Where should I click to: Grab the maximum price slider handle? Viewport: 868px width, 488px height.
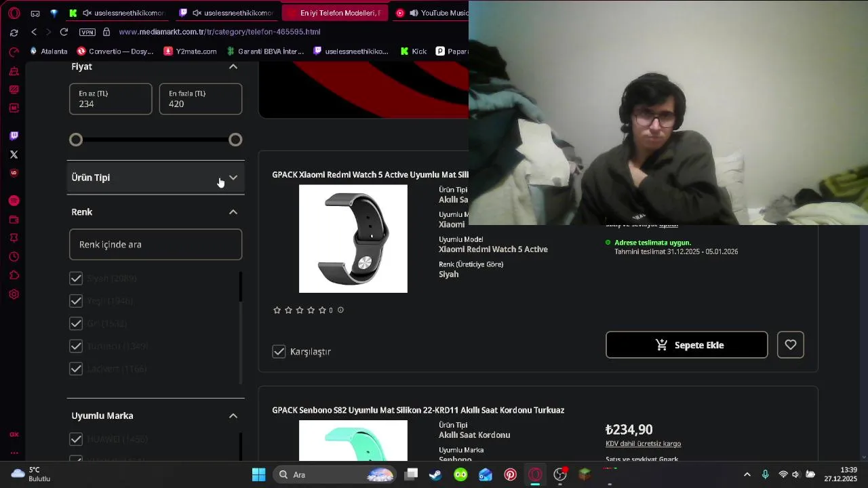235,140
